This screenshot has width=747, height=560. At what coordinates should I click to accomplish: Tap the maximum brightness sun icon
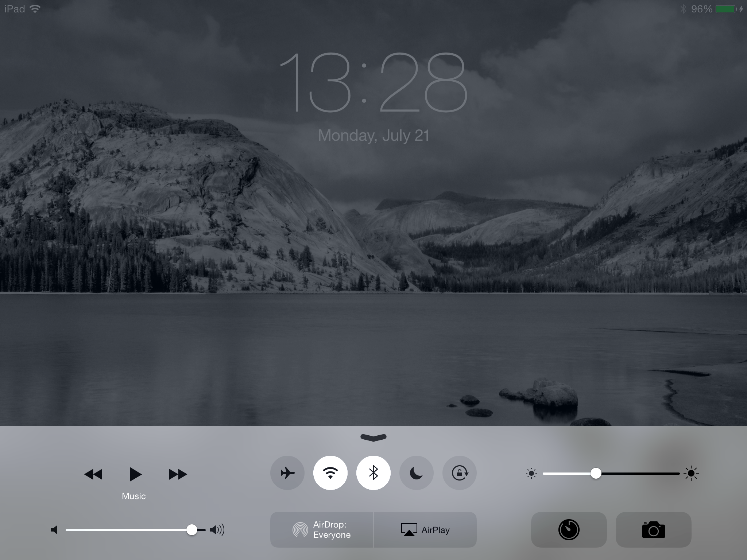pyautogui.click(x=691, y=474)
